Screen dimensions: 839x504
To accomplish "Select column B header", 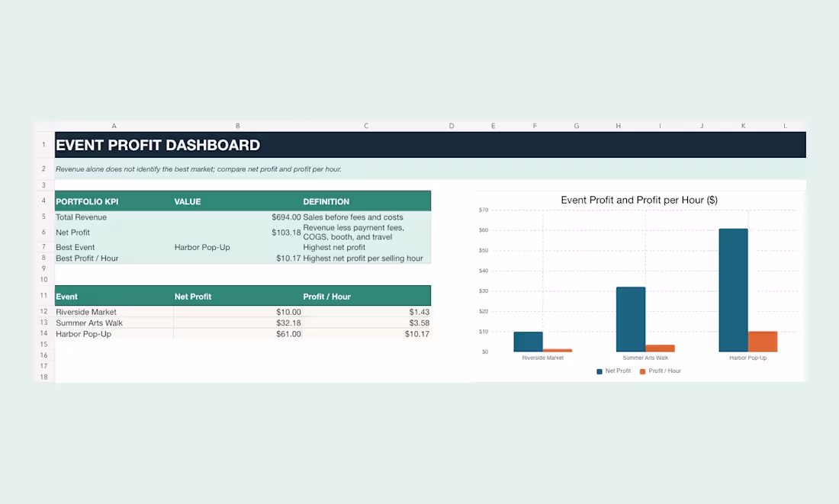I will (x=237, y=126).
